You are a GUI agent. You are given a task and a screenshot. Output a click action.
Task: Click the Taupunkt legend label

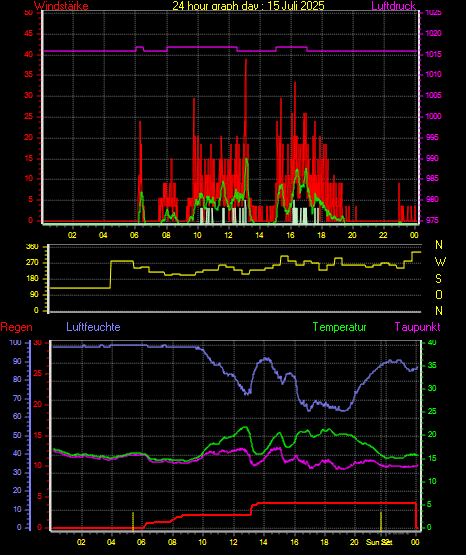(x=418, y=327)
